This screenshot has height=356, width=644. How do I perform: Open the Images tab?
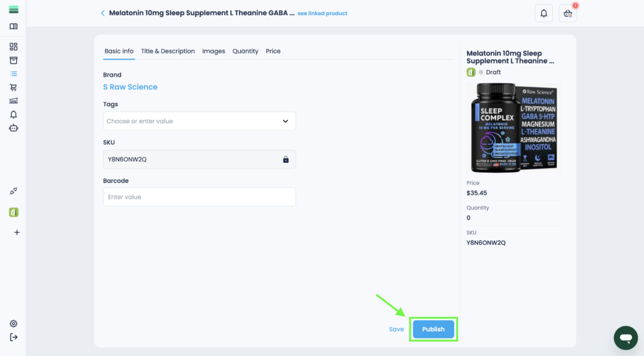point(213,51)
